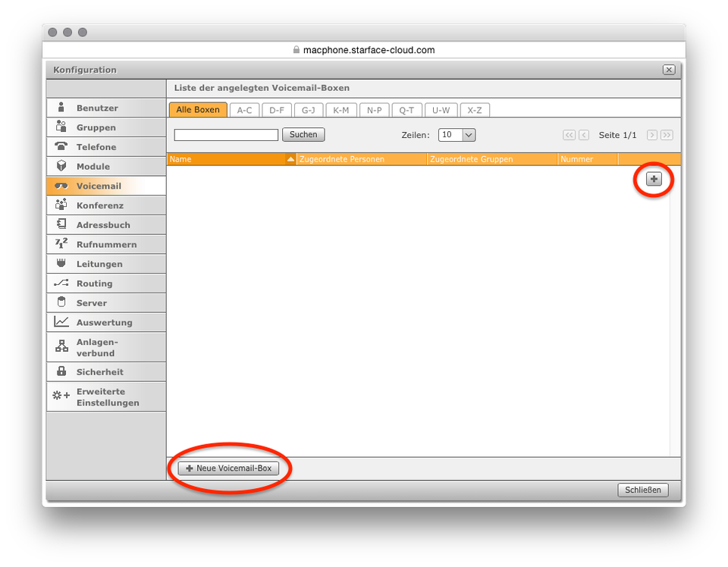The width and height of the screenshot is (728, 567).
Task: Open the Adressbuch book icon
Action: tap(61, 224)
